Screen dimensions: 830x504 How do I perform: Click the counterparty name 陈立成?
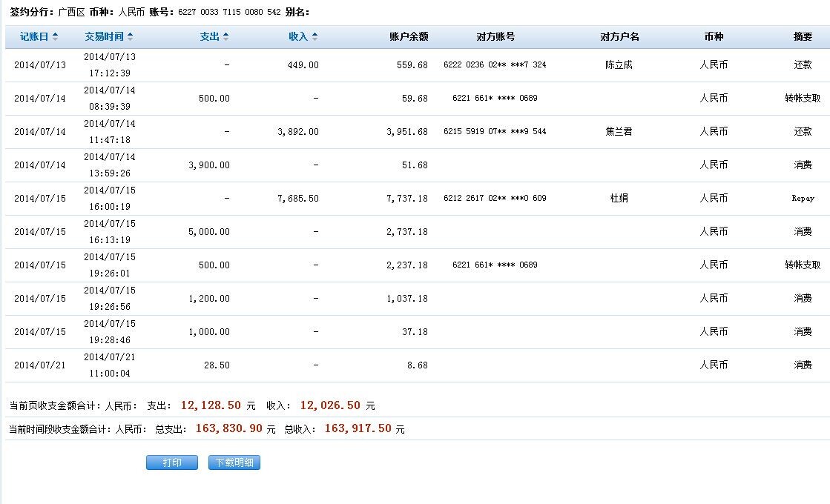[x=619, y=65]
